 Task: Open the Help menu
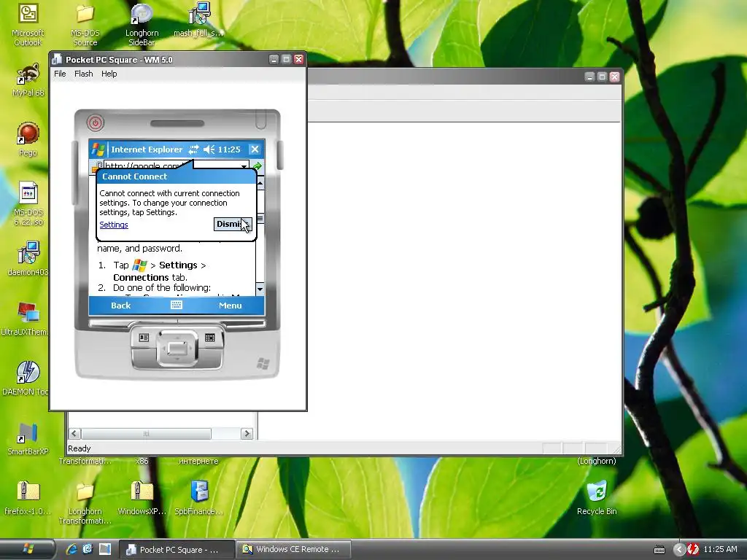tap(109, 74)
